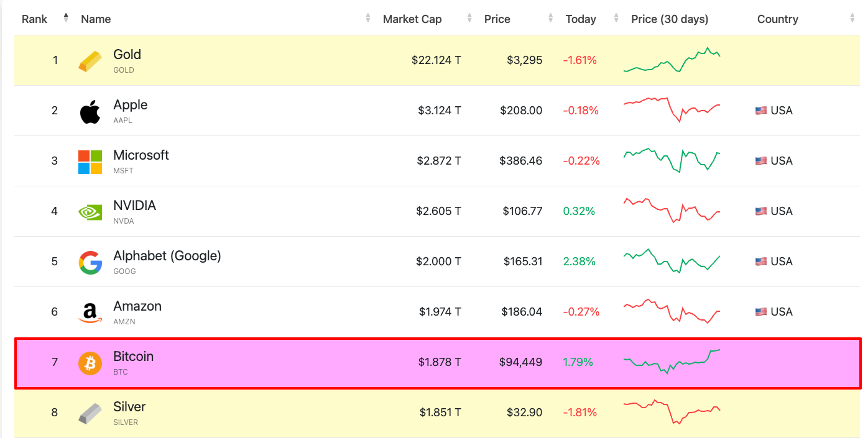Click USA country link in Apple row

coord(782,111)
